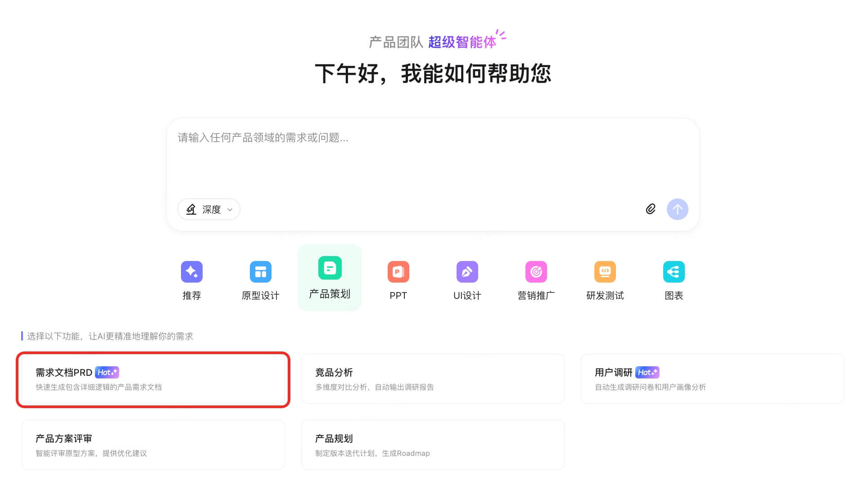Screen dimensions: 860x504
Task: Click the Hot badge on 需求文档PRD
Action: (x=108, y=372)
